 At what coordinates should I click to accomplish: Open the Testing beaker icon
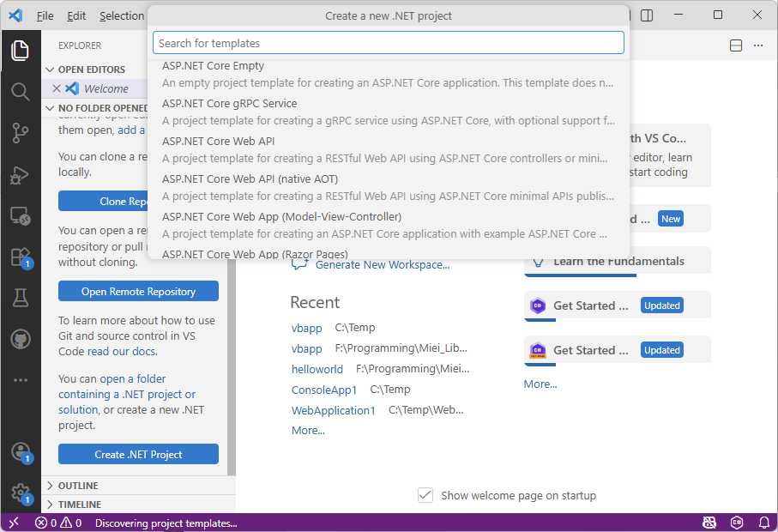pos(21,298)
